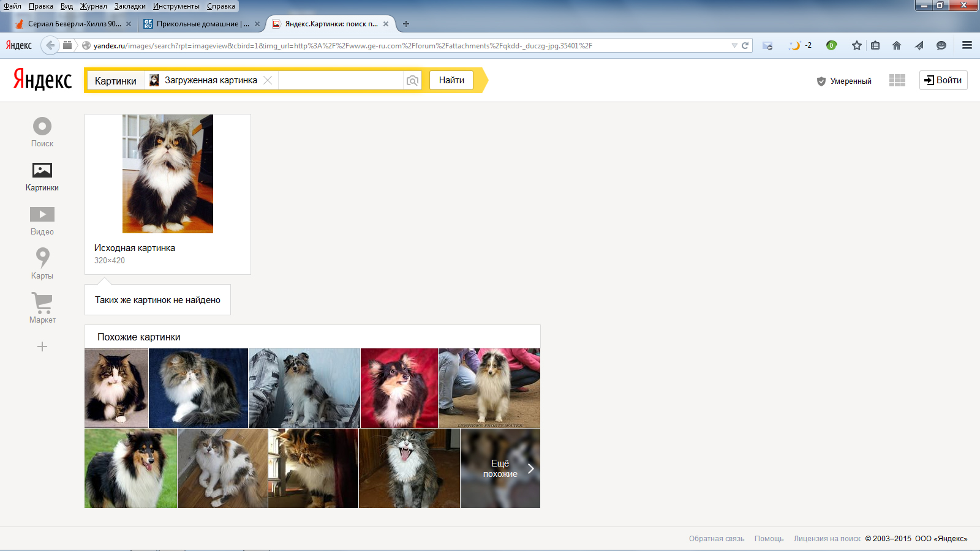980x551 pixels.
Task: Open the Firefox hamburger menu
Action: coord(967,45)
